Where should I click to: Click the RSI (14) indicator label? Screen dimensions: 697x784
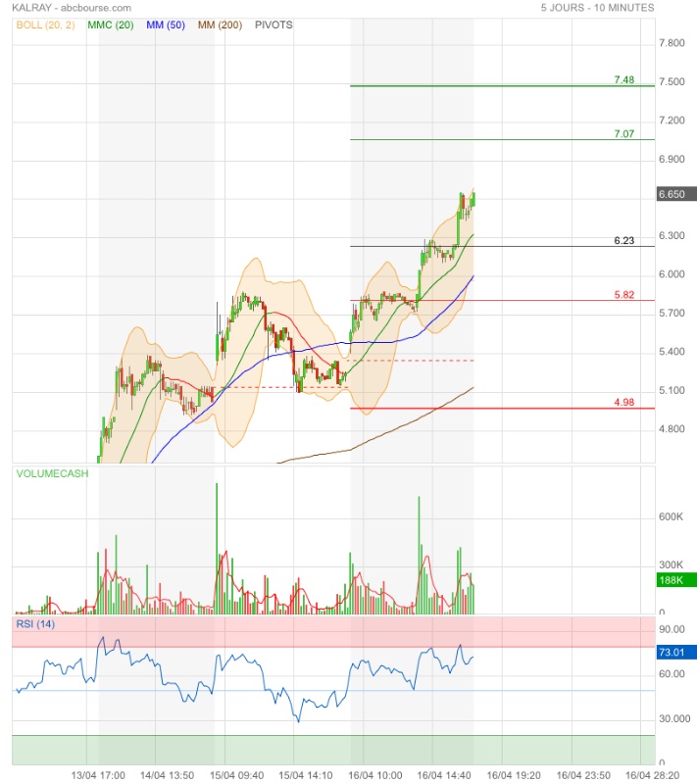click(x=35, y=624)
